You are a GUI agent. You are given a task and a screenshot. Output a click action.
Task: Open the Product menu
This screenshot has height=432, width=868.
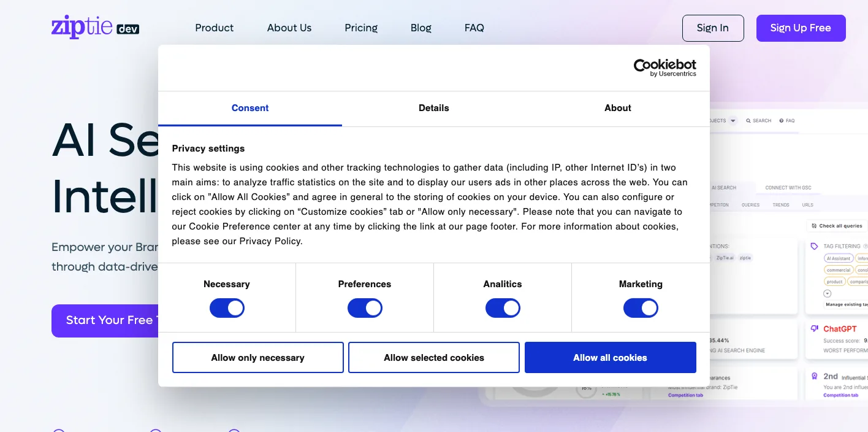coord(215,28)
